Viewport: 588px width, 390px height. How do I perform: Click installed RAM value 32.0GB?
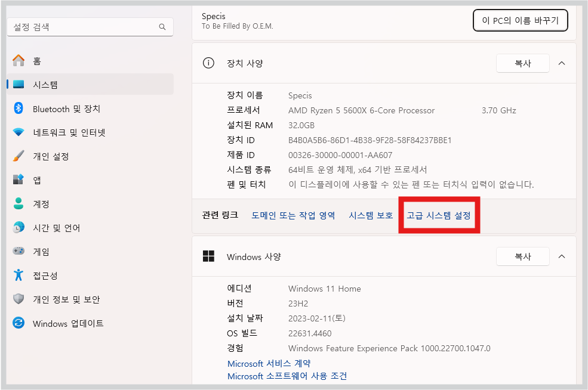(x=301, y=125)
